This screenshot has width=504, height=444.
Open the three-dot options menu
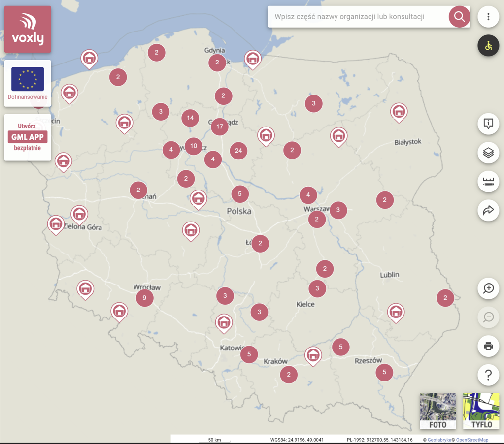coord(488,17)
